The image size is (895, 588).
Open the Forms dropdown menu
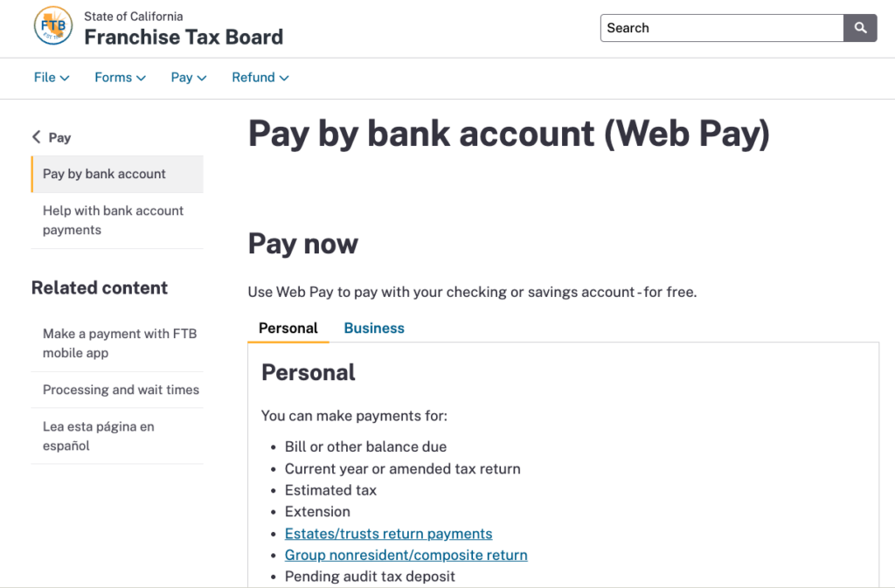point(120,78)
